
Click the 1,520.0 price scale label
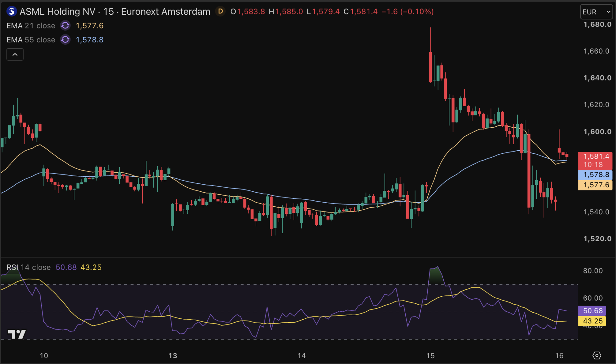pyautogui.click(x=597, y=239)
